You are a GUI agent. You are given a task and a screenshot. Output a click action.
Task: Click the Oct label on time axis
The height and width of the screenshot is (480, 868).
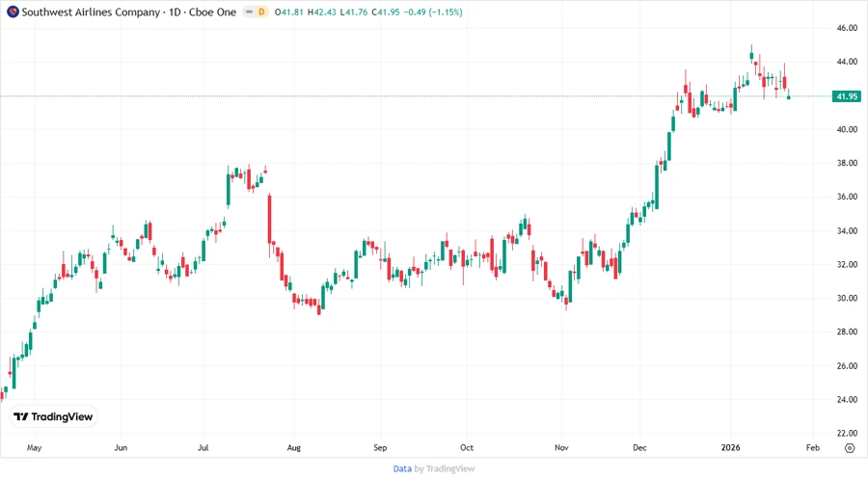click(467, 447)
